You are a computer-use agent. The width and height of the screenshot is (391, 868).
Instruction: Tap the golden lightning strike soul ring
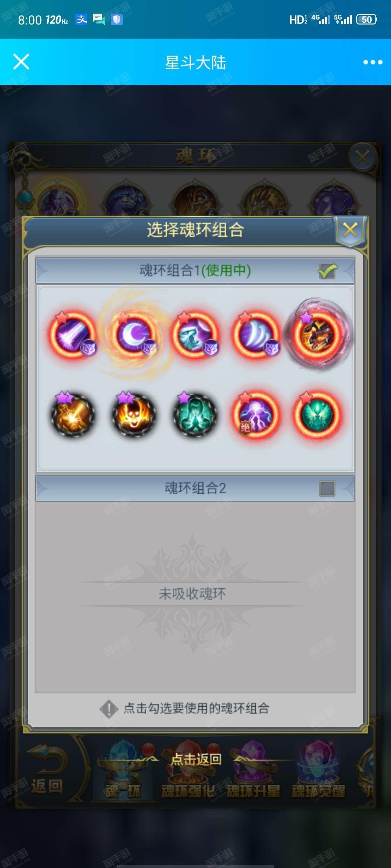(73, 414)
